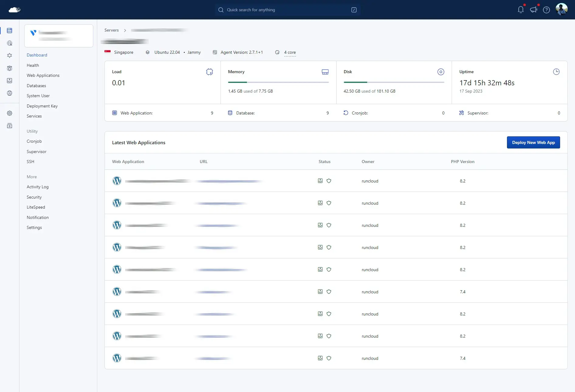Click the WordPress icon in first app row
This screenshot has width=575, height=392.
[x=117, y=181]
